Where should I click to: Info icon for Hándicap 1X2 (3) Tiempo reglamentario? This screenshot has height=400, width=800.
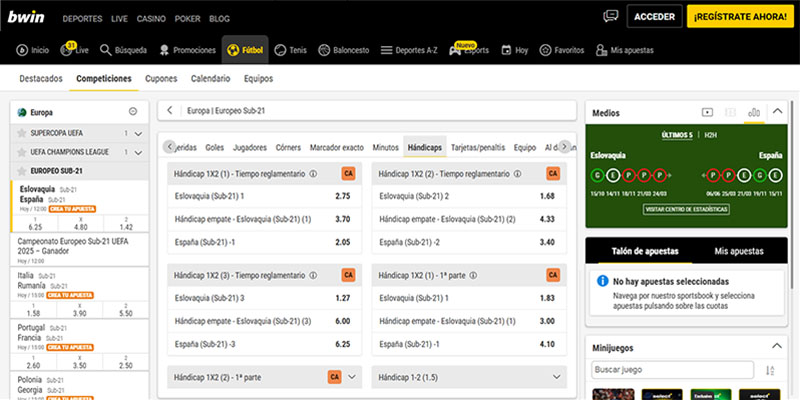[x=313, y=276]
